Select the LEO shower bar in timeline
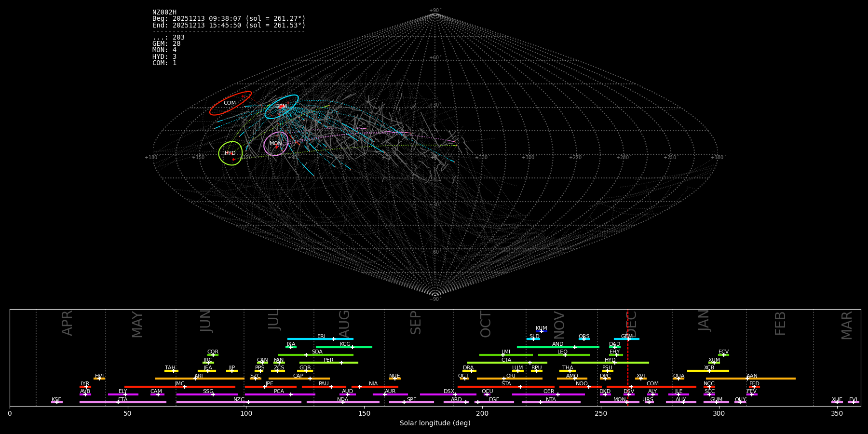Screen dimensions: 868x434 (x=564, y=355)
